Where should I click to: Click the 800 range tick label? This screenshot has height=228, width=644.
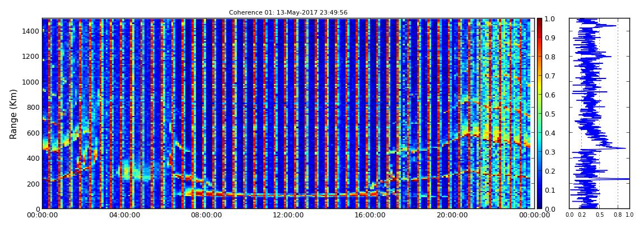point(33,108)
